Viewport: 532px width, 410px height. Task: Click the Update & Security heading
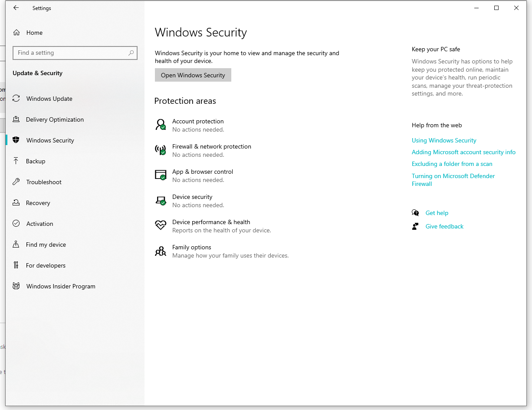click(x=38, y=73)
